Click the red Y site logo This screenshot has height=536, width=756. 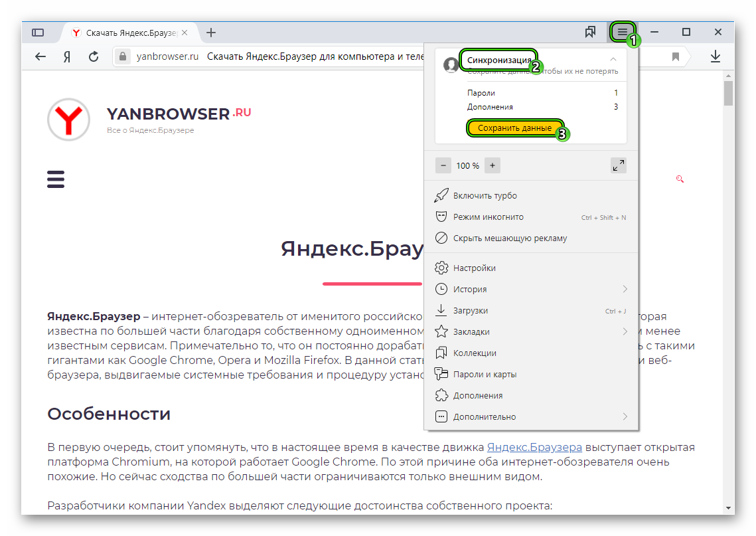tap(68, 119)
